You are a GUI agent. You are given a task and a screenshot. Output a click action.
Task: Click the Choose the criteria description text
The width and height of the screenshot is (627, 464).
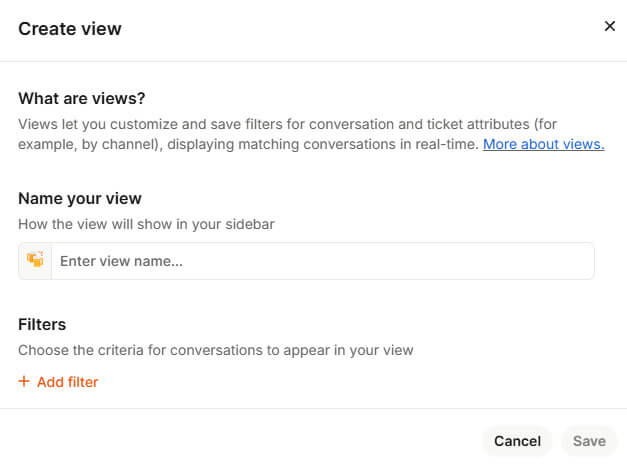point(215,351)
